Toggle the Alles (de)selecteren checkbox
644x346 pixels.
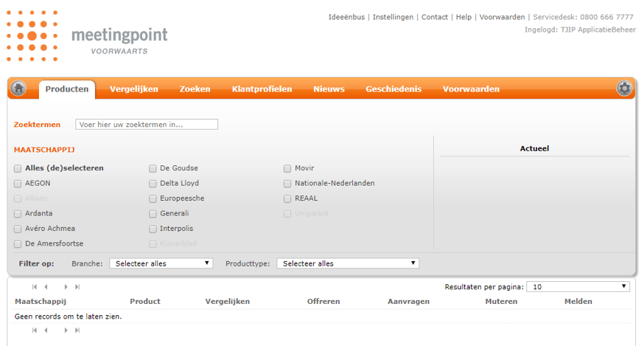18,168
